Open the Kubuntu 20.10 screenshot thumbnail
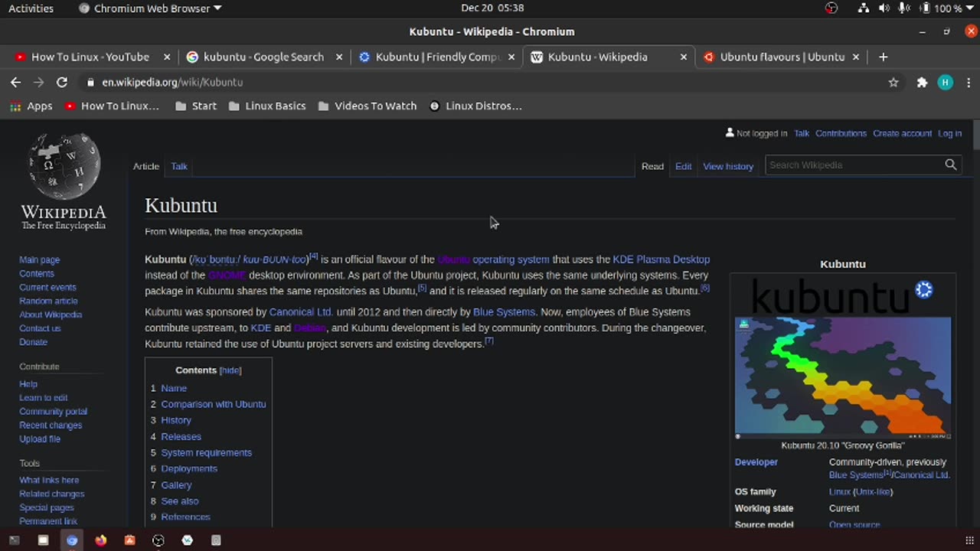Screen dimensions: 980x551 pyautogui.click(x=843, y=378)
